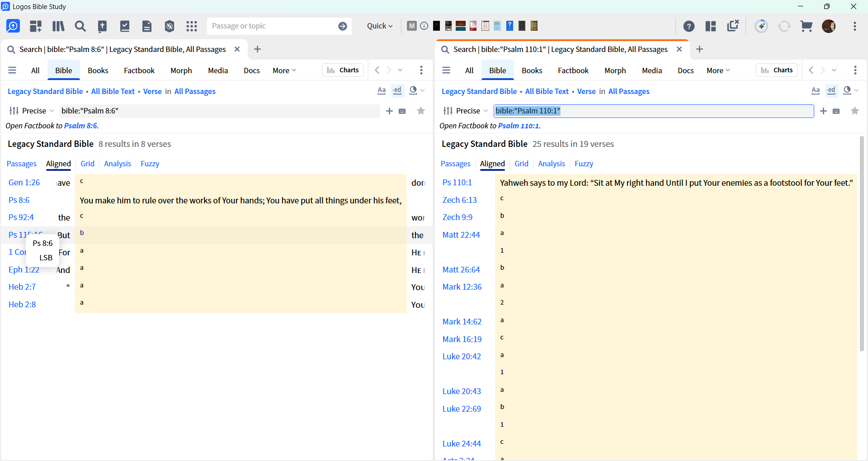Open the Guides icon in the toolbar

click(x=36, y=26)
